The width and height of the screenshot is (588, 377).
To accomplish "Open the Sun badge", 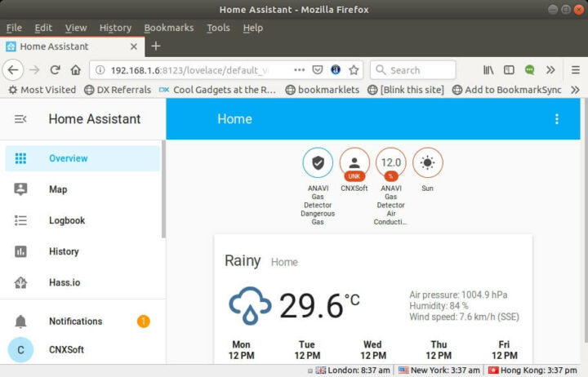I will pos(427,162).
